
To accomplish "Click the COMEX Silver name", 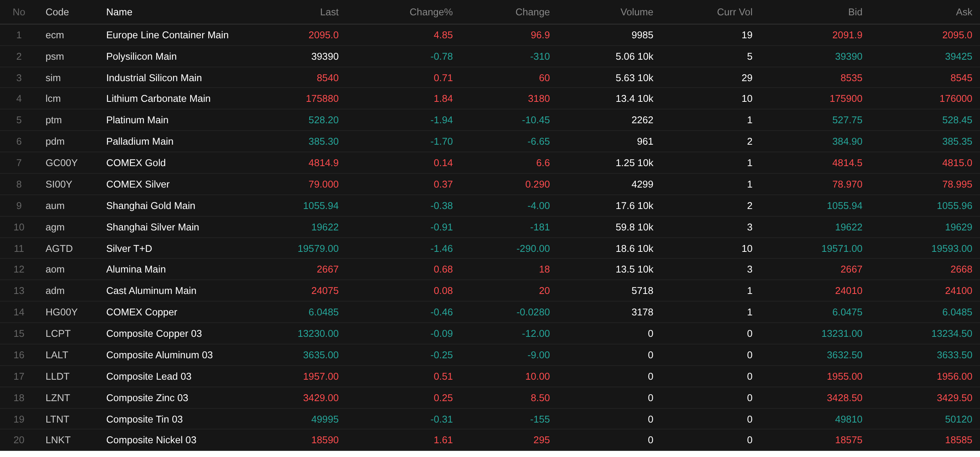I will click(x=138, y=184).
